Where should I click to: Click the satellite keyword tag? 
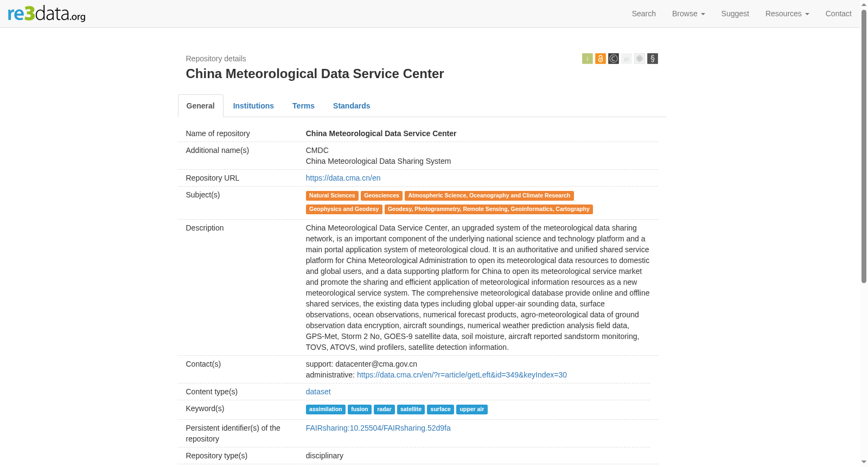(411, 410)
